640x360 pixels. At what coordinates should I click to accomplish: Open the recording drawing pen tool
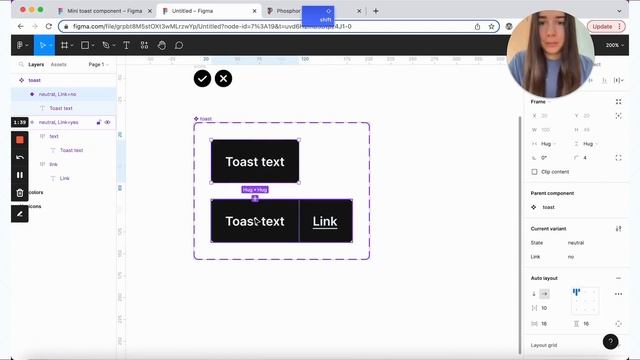click(x=20, y=214)
